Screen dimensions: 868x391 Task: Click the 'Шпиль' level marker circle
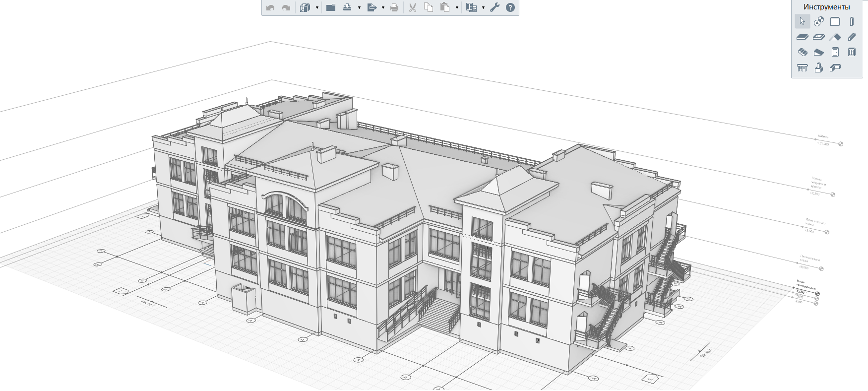[841, 144]
